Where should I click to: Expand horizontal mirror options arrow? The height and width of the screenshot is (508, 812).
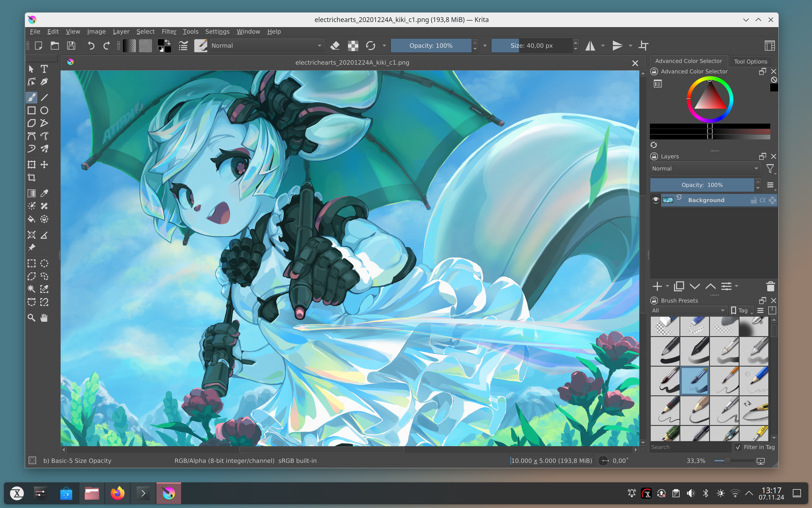[603, 46]
